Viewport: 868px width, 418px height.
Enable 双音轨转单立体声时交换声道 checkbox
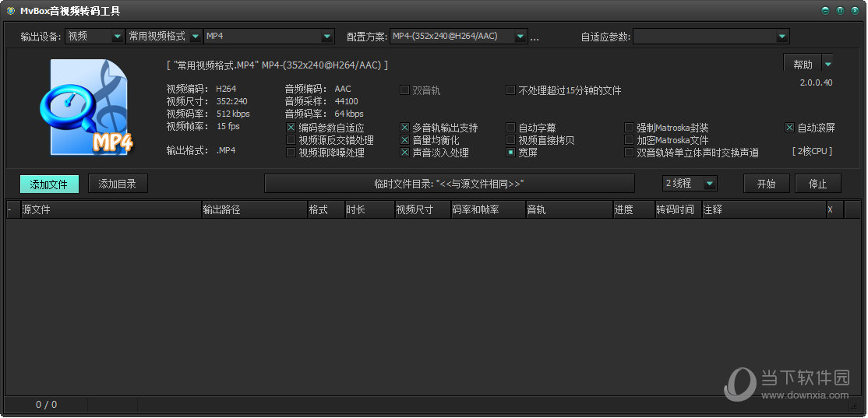[x=629, y=152]
